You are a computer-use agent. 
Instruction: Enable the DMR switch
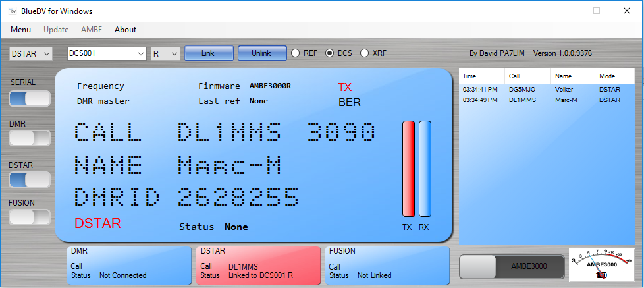pyautogui.click(x=30, y=138)
